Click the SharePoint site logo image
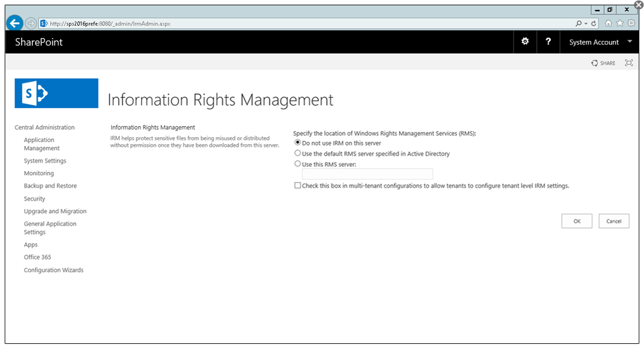 (56, 93)
